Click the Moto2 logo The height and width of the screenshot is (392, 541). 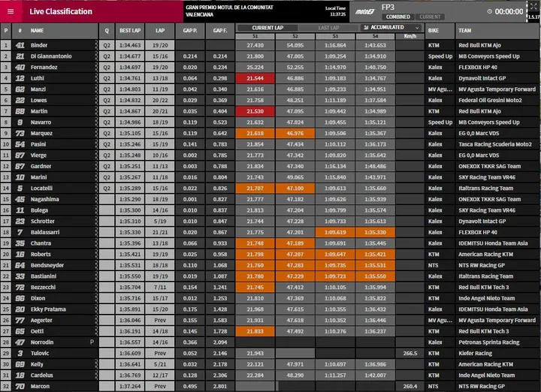coord(364,12)
